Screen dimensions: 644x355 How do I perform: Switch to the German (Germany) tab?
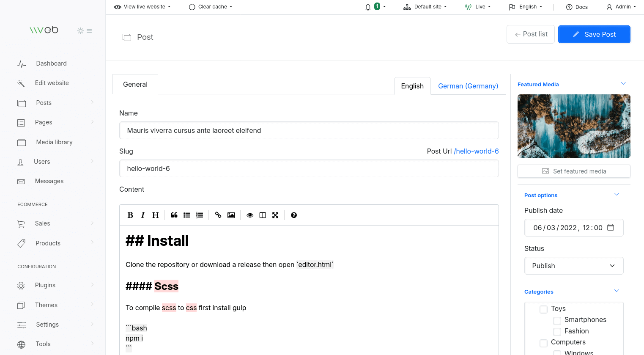pos(468,86)
